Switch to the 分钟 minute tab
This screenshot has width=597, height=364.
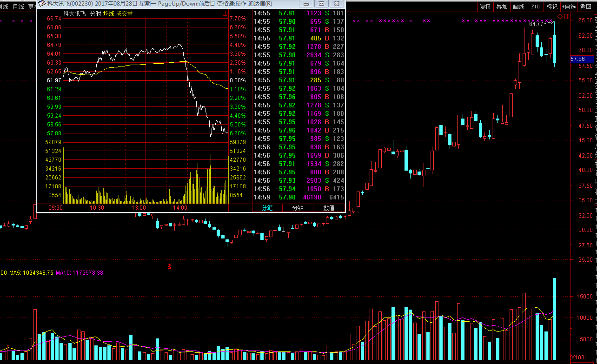coord(298,208)
